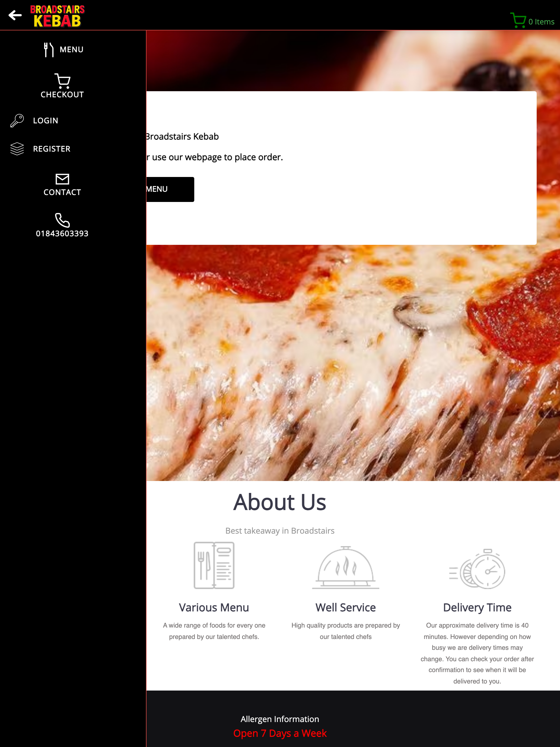Click the Well Service heading
This screenshot has width=560, height=747.
click(346, 607)
